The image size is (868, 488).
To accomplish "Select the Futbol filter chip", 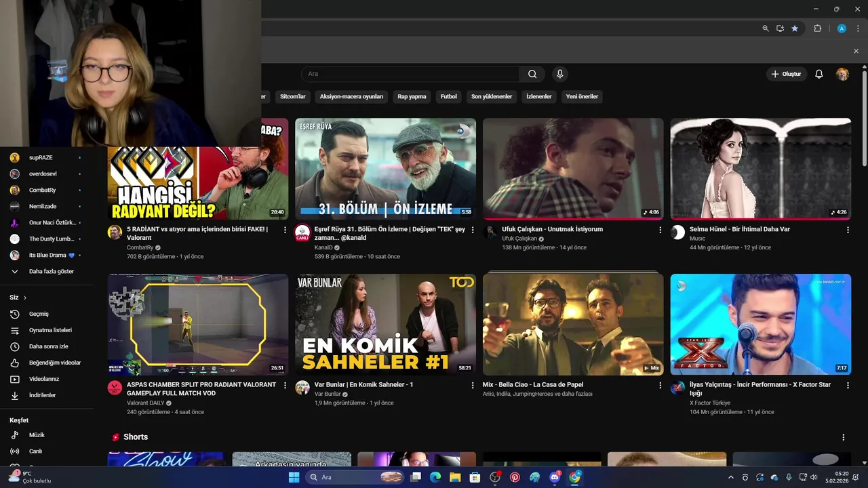I will tap(449, 96).
